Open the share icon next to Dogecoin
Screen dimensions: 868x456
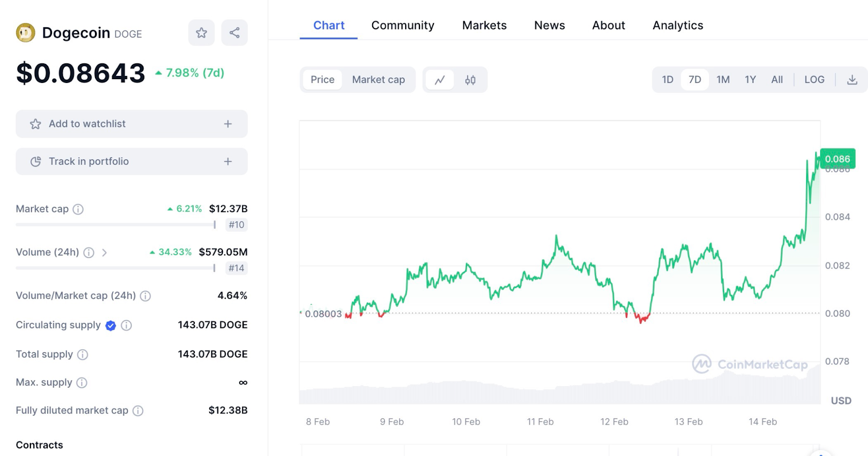tap(234, 33)
